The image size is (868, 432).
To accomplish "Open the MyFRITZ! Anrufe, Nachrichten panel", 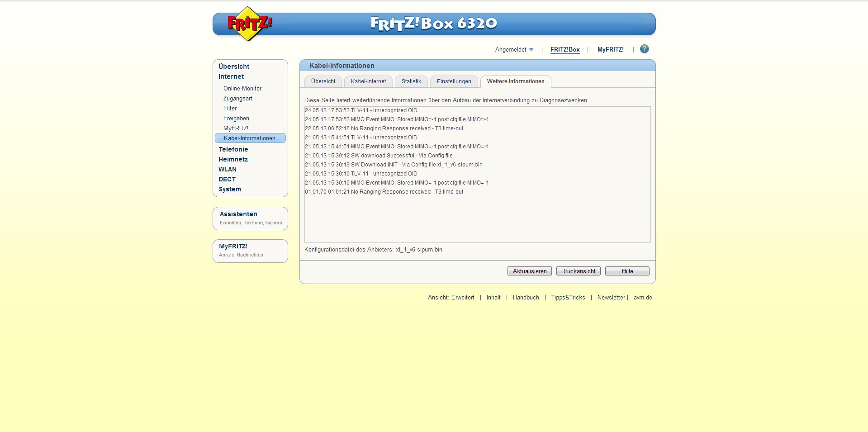I will click(250, 251).
